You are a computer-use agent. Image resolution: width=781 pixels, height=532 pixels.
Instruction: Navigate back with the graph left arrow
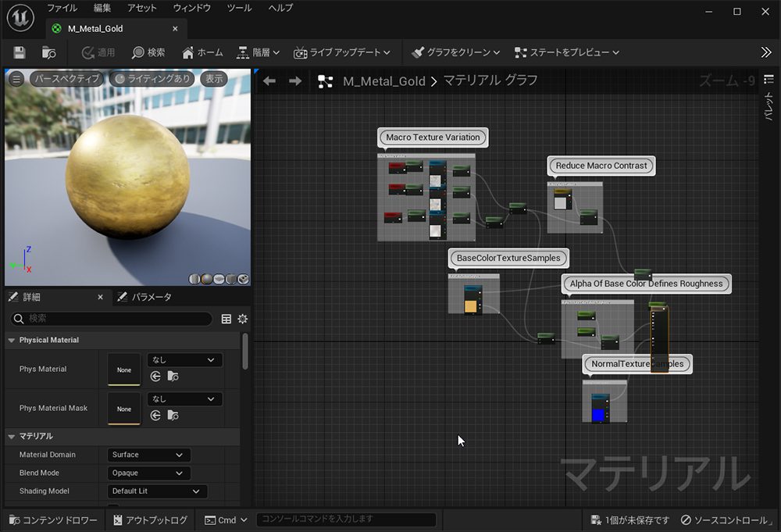[x=269, y=81]
